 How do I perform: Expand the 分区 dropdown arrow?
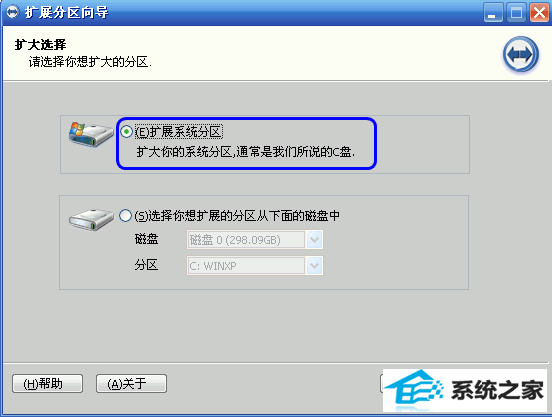pyautogui.click(x=314, y=266)
